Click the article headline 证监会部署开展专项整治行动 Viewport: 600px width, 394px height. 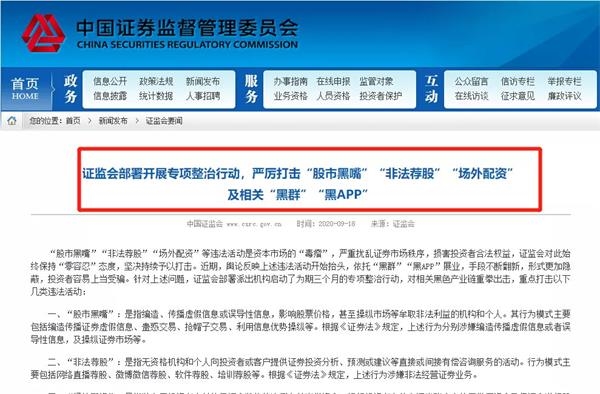(297, 173)
